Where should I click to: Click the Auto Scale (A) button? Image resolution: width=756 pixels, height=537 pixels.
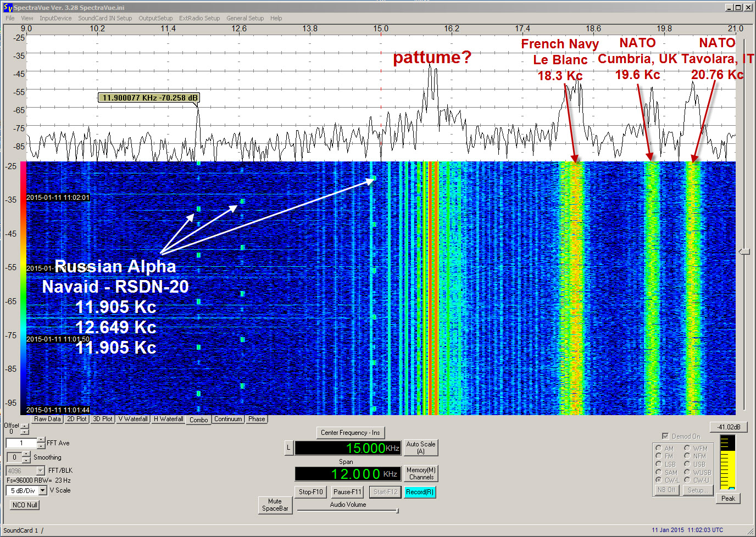pyautogui.click(x=421, y=448)
